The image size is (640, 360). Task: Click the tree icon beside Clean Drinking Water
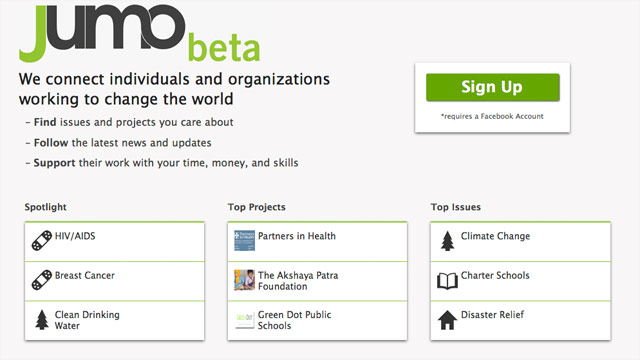pyautogui.click(x=42, y=320)
